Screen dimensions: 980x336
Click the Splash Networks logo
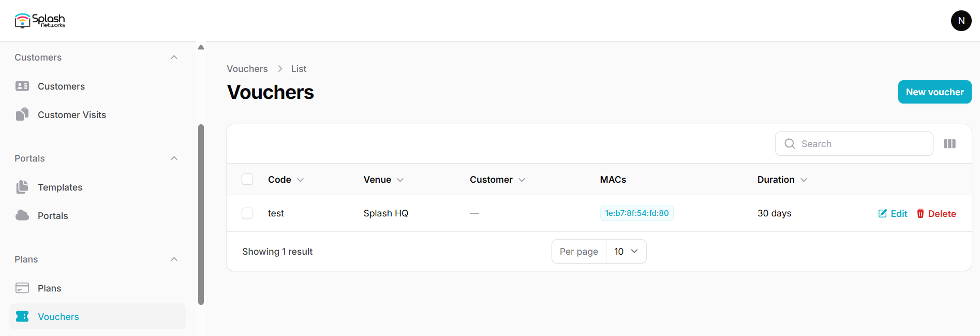pos(40,21)
